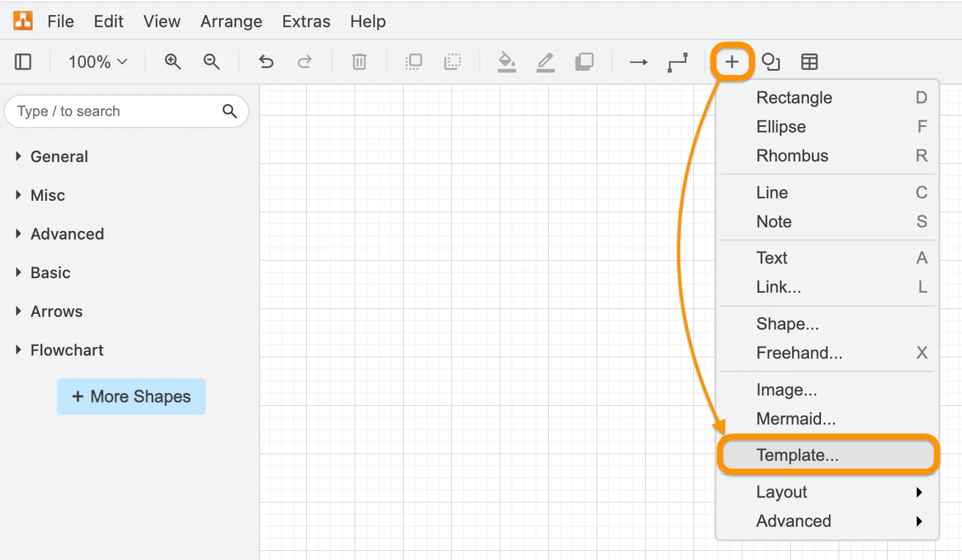Expand the Flowchart shapes category
The width and height of the screenshot is (962, 560).
pyautogui.click(x=67, y=350)
